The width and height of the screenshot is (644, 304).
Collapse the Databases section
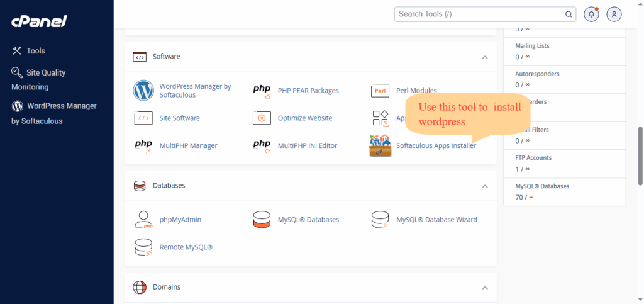(x=485, y=186)
